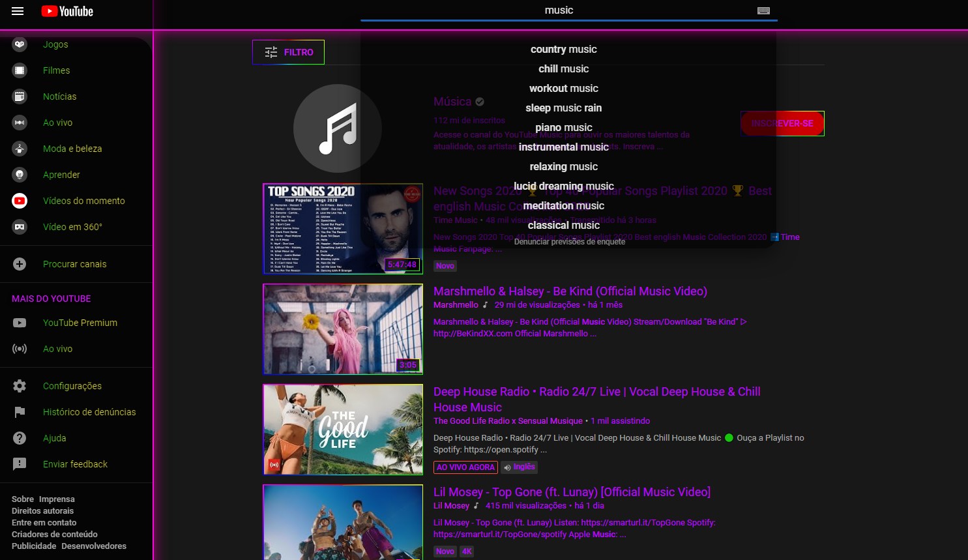Screen dimensions: 968x560
Task: Open the Lil Mosey Top Gone thumbnail
Action: [x=343, y=522]
